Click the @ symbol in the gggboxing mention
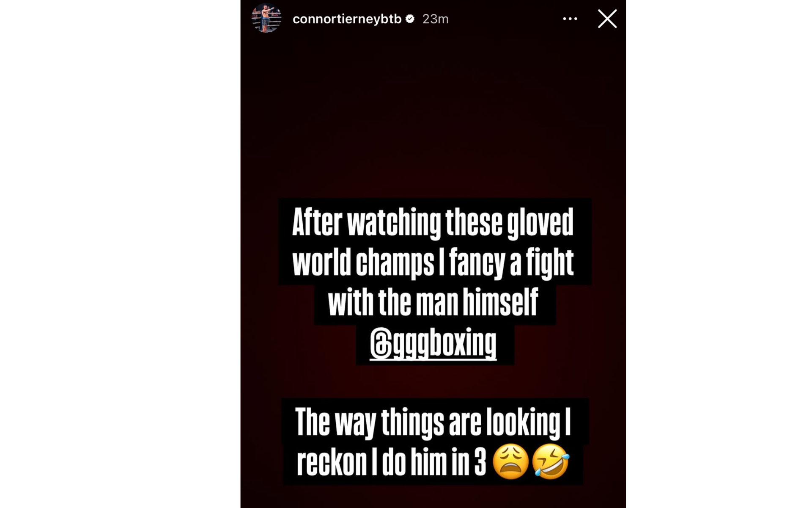The image size is (812, 508). pyautogui.click(x=381, y=345)
